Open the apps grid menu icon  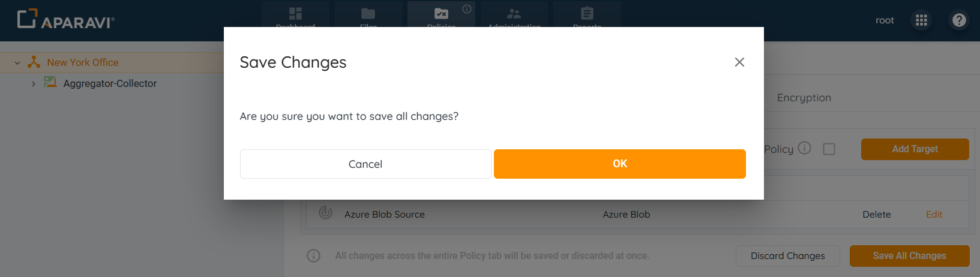point(921,20)
